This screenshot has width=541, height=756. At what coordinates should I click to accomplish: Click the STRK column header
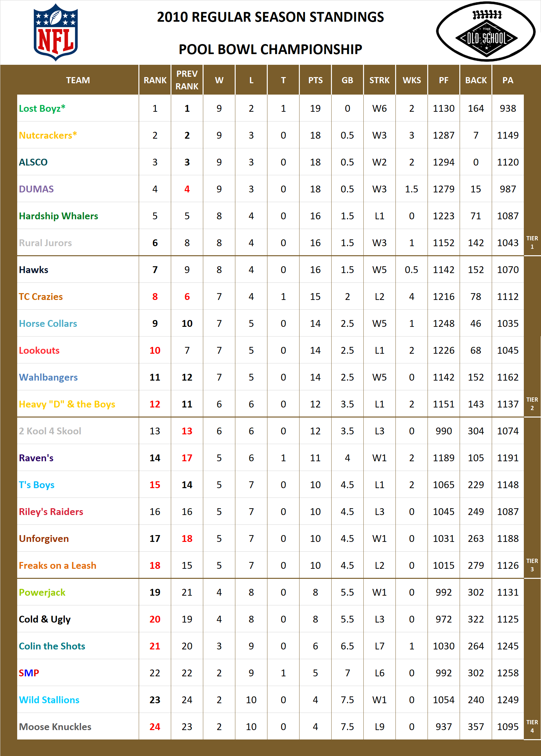380,80
